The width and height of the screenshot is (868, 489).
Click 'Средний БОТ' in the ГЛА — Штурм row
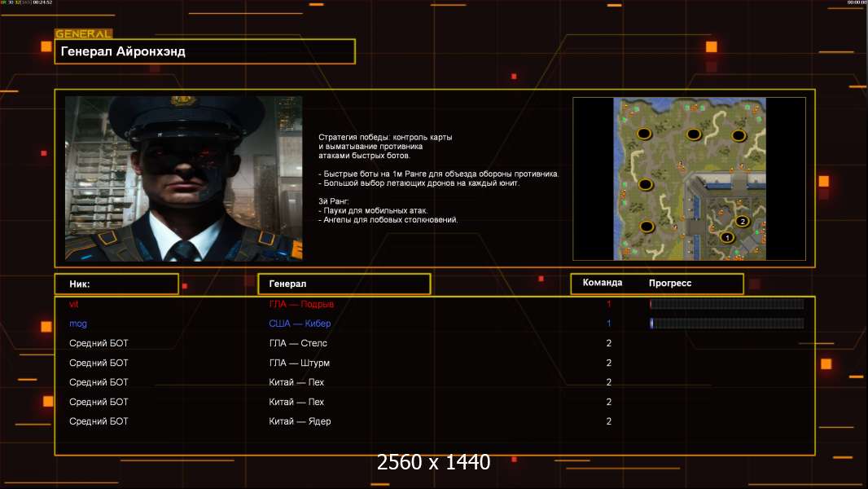[x=99, y=363]
